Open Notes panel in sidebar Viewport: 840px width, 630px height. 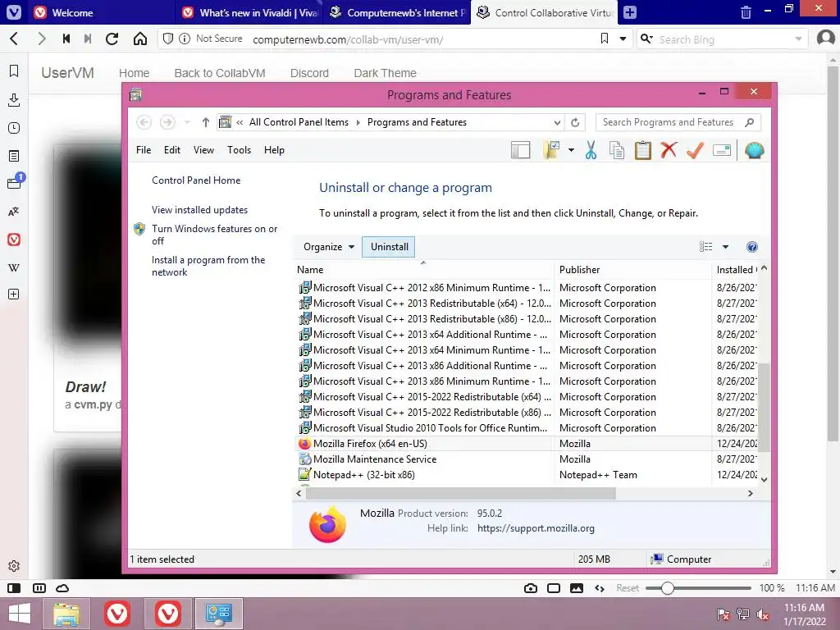coord(14,156)
